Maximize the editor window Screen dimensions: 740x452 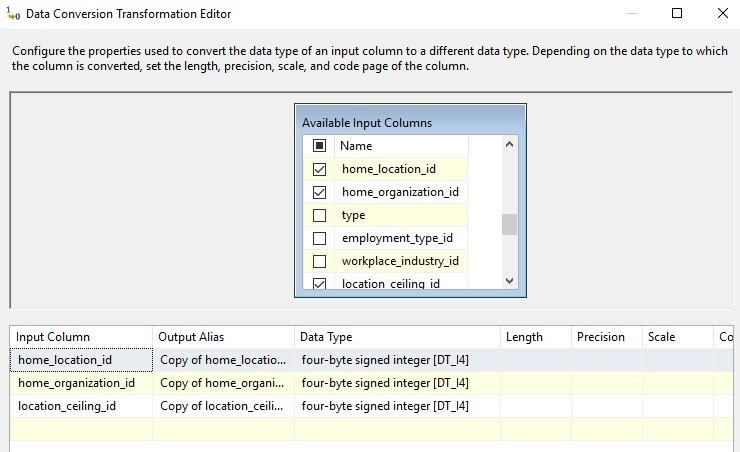(x=677, y=14)
